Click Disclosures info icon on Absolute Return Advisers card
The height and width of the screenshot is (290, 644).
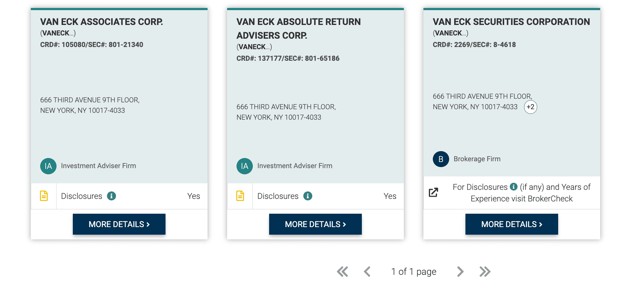coord(308,196)
